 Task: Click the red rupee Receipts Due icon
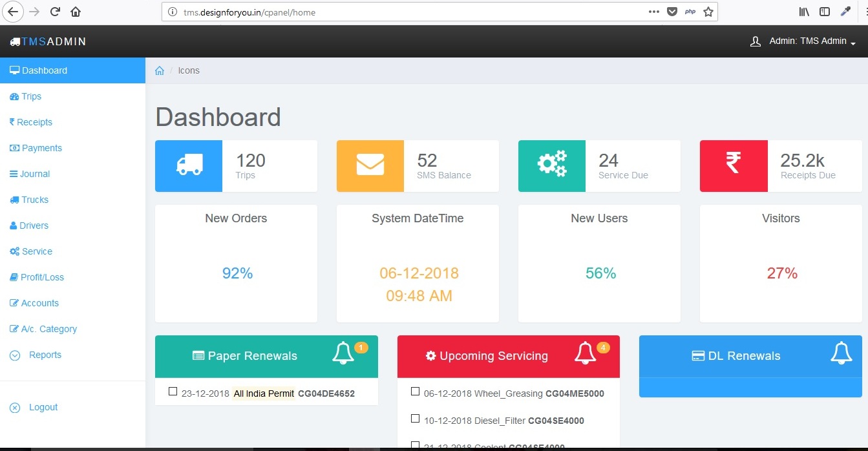pos(734,166)
